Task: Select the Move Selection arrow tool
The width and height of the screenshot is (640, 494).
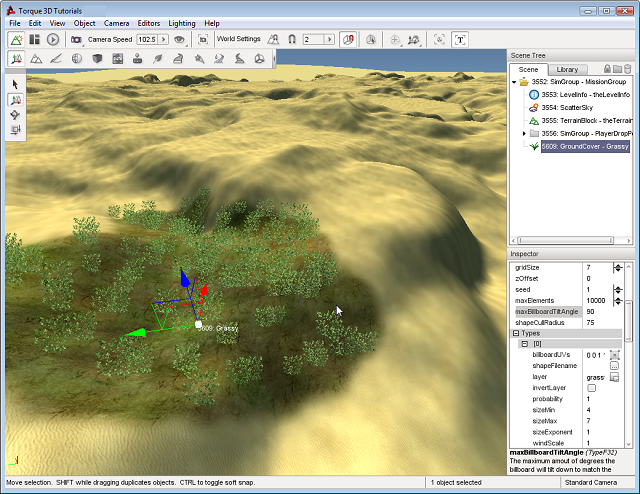Action: (x=16, y=101)
